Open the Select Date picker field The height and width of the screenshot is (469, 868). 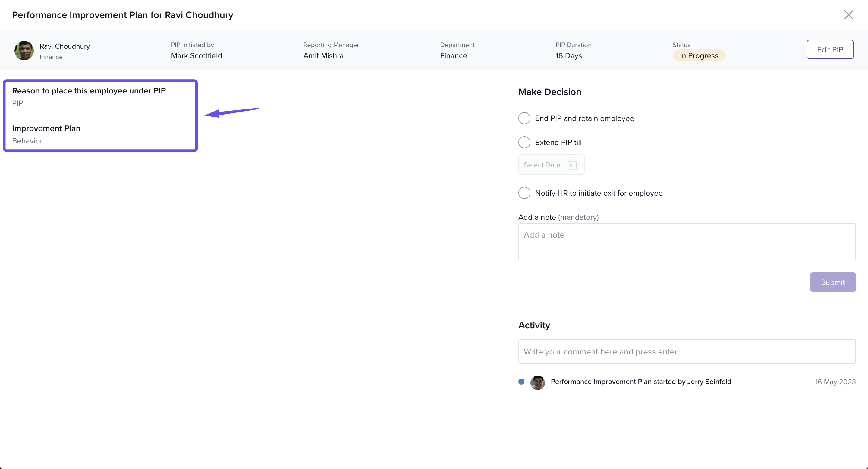pos(546,165)
